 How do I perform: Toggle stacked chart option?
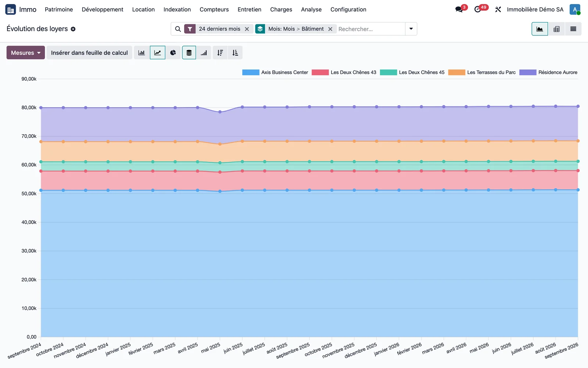pyautogui.click(x=189, y=53)
